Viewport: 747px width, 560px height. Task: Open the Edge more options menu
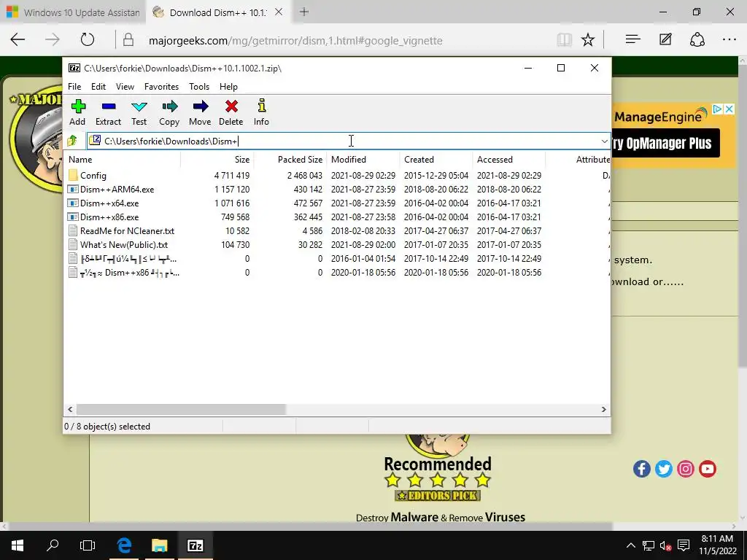coord(729,39)
